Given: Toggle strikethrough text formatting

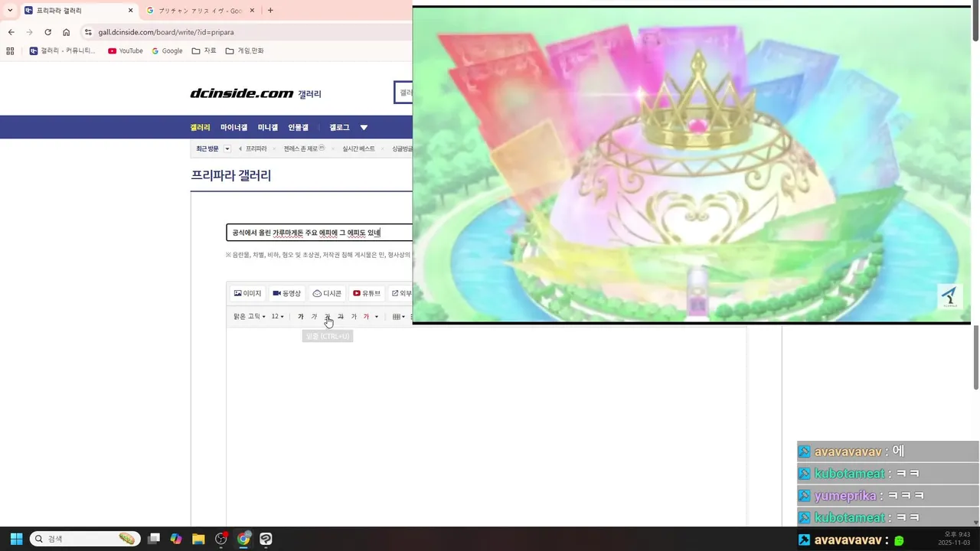Looking at the screenshot, I should [x=341, y=317].
